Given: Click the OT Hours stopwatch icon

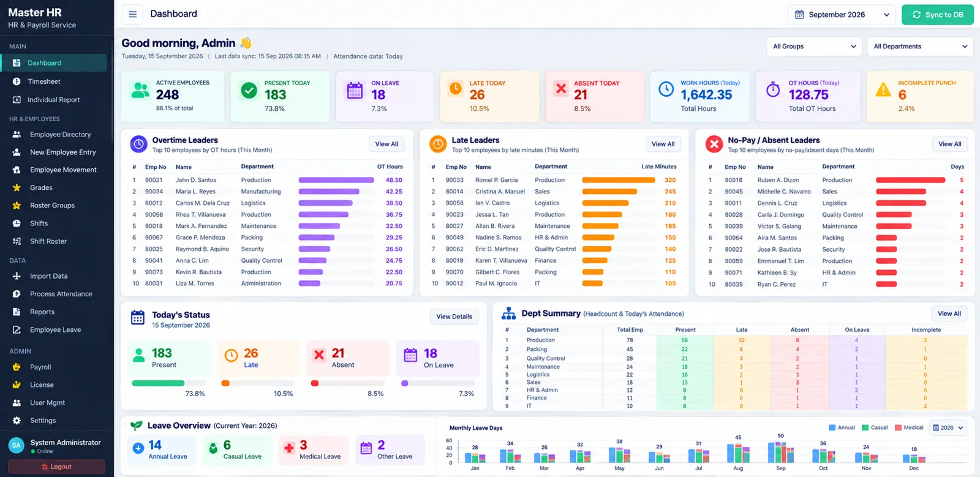Looking at the screenshot, I should coord(773,90).
